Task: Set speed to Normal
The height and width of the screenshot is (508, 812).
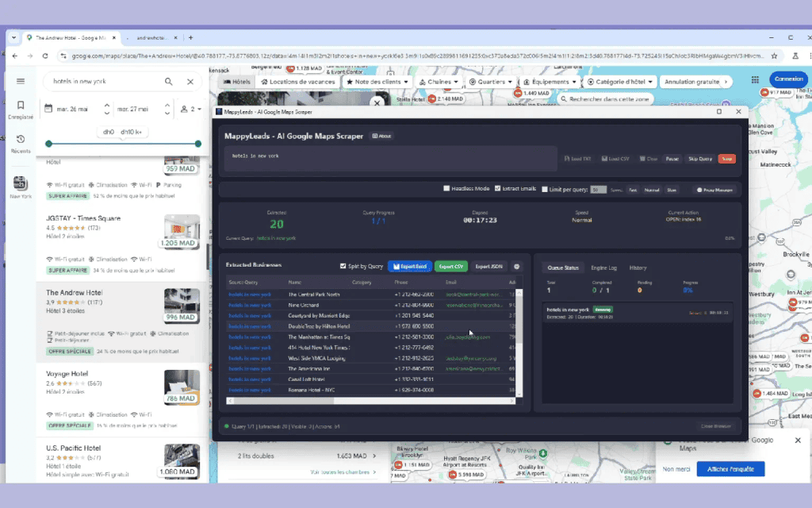Action: (652, 190)
